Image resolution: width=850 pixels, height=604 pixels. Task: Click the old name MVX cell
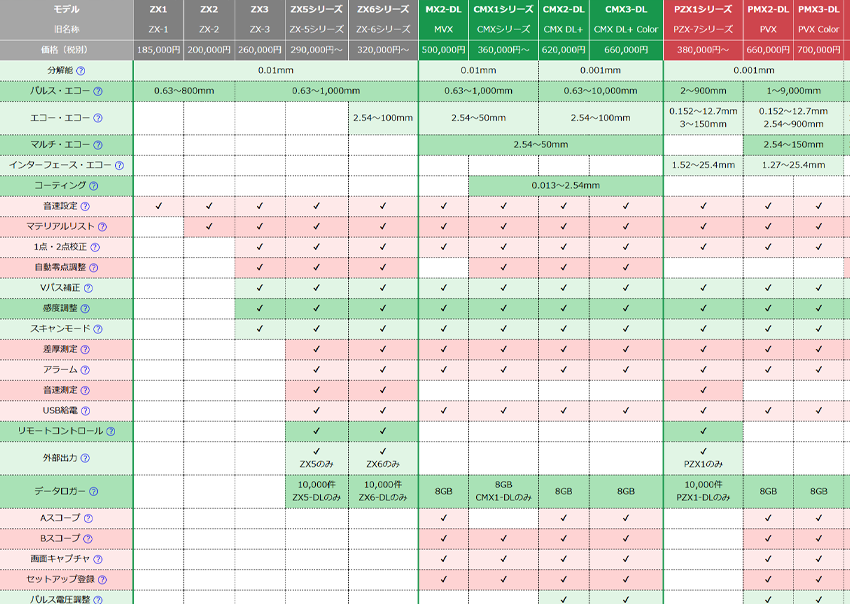pos(443,29)
